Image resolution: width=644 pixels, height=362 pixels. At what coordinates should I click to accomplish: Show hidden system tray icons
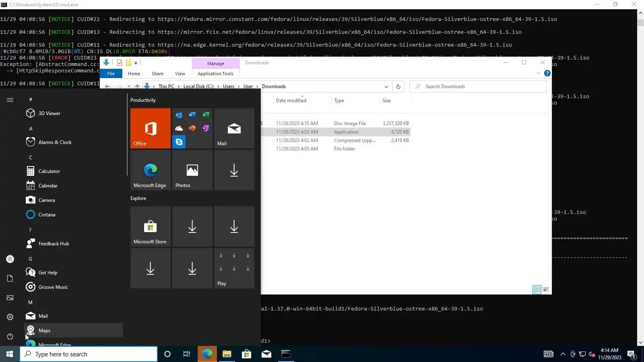tap(563, 354)
